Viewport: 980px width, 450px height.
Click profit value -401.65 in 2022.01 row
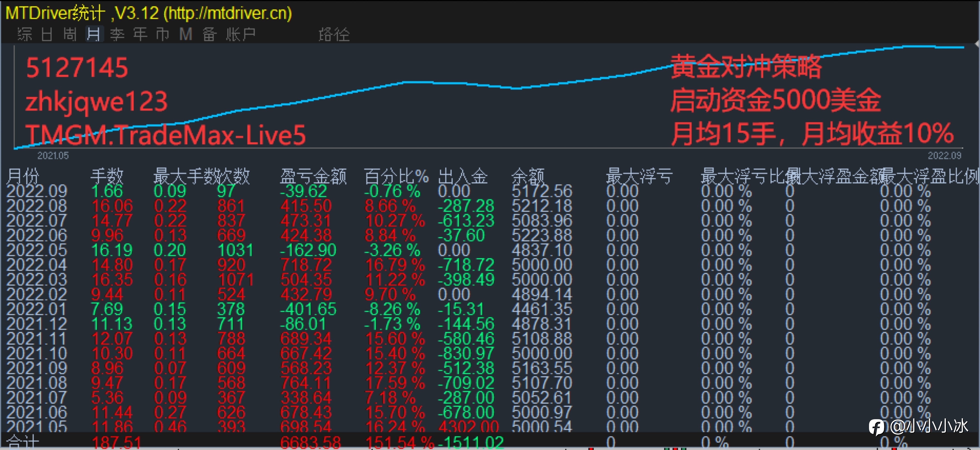(308, 309)
